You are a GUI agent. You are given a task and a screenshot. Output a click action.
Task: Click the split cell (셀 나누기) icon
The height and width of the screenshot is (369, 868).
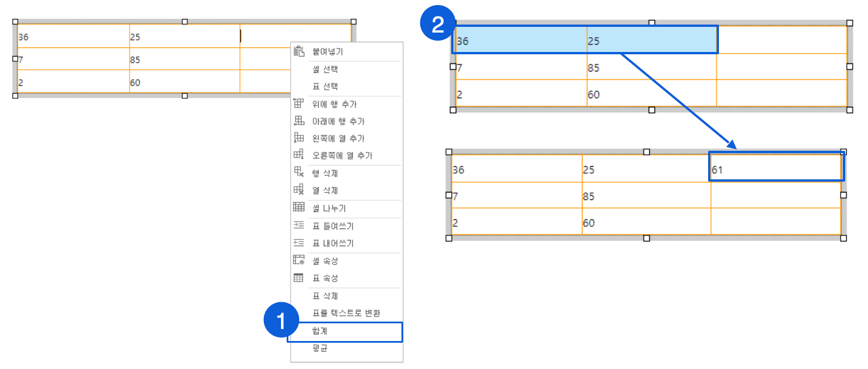[299, 207]
